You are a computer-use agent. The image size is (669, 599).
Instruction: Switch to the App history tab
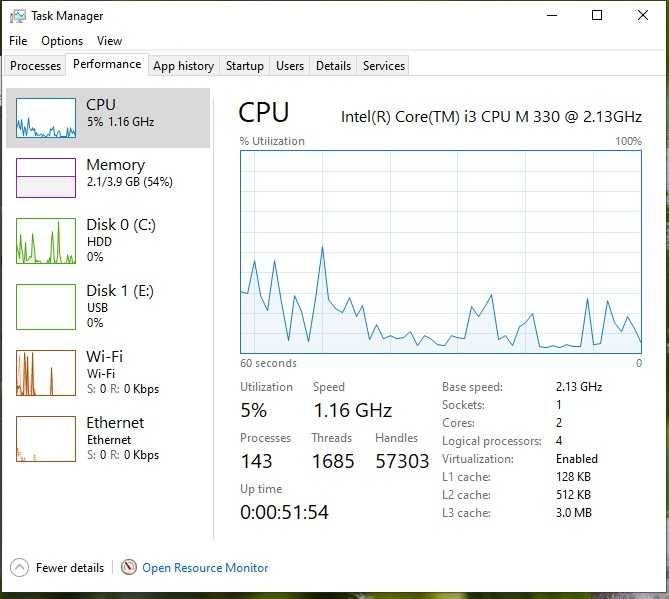tap(183, 66)
